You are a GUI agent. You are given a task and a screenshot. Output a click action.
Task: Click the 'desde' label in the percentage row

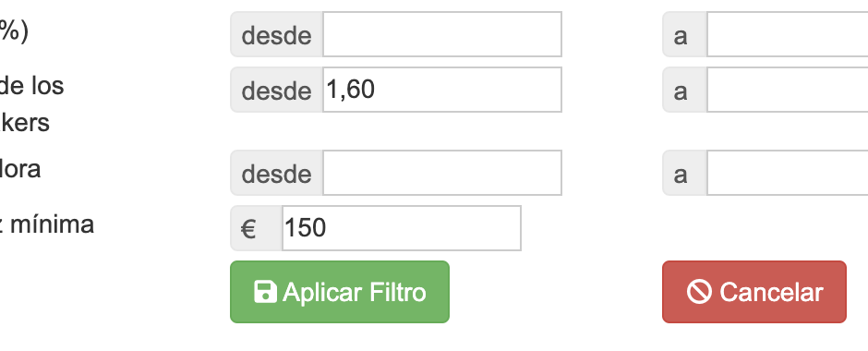tap(277, 34)
